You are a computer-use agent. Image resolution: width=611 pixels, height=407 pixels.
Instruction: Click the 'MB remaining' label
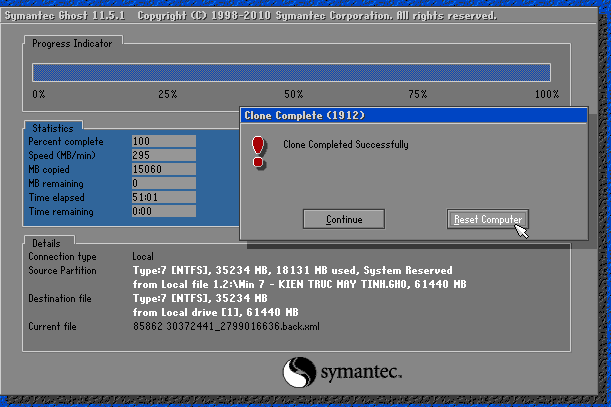[56, 184]
